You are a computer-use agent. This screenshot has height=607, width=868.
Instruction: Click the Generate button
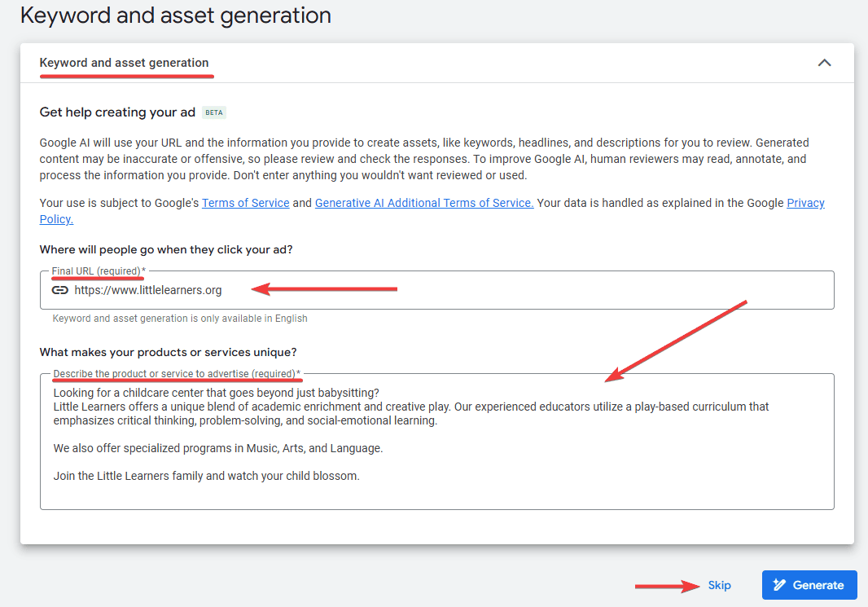tap(809, 584)
